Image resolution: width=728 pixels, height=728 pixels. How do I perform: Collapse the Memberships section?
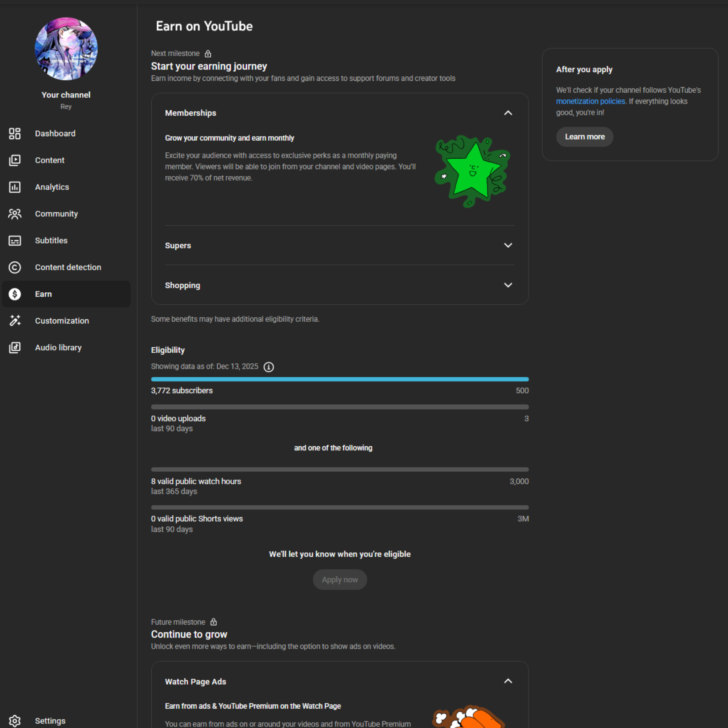(x=508, y=113)
